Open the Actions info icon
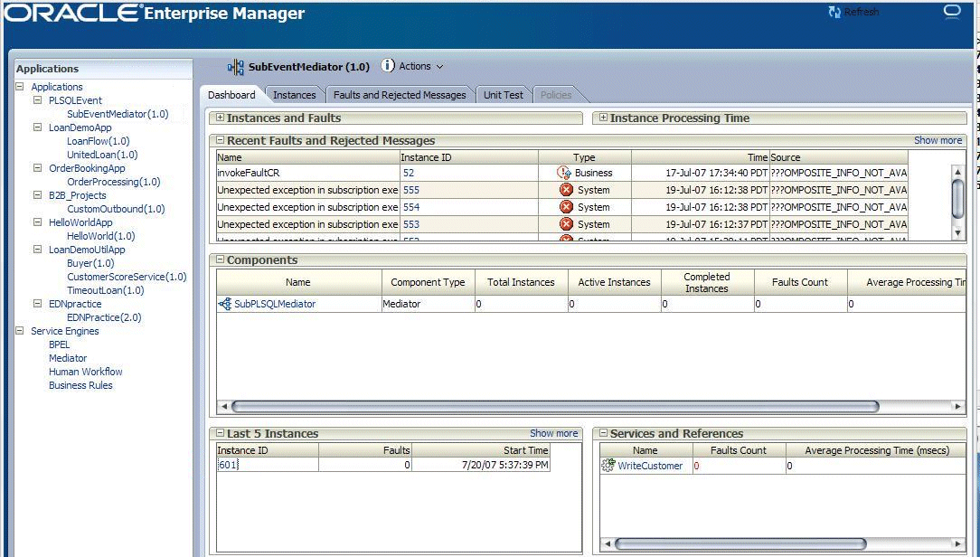 [x=388, y=66]
